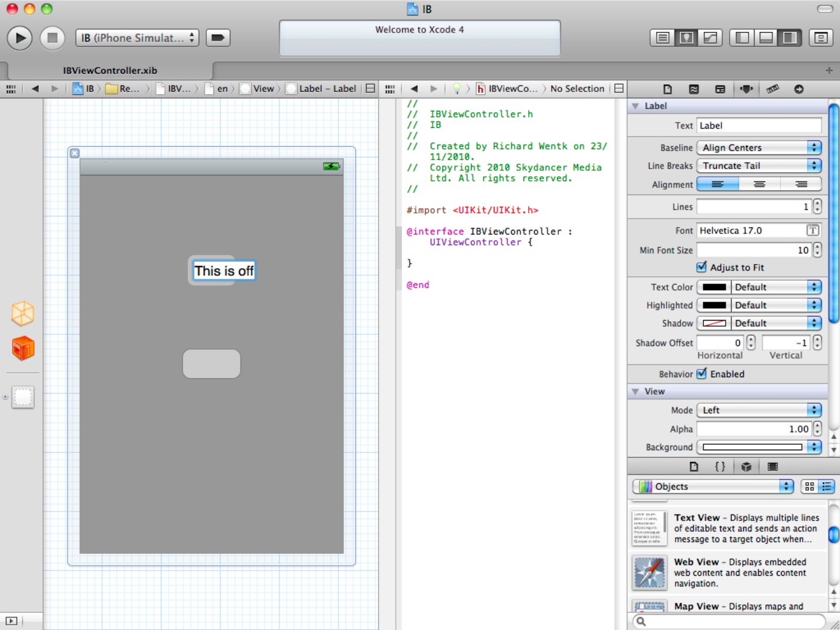840x630 pixels.
Task: Toggle the Utilities pane view button
Action: (789, 38)
